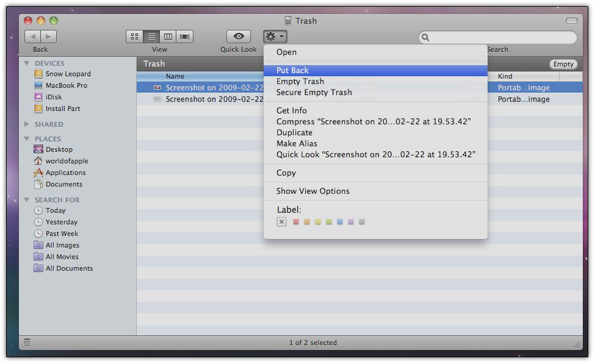Viewport: 595px width, 364px height.
Task: Click the Quick Look eye icon
Action: (x=239, y=37)
